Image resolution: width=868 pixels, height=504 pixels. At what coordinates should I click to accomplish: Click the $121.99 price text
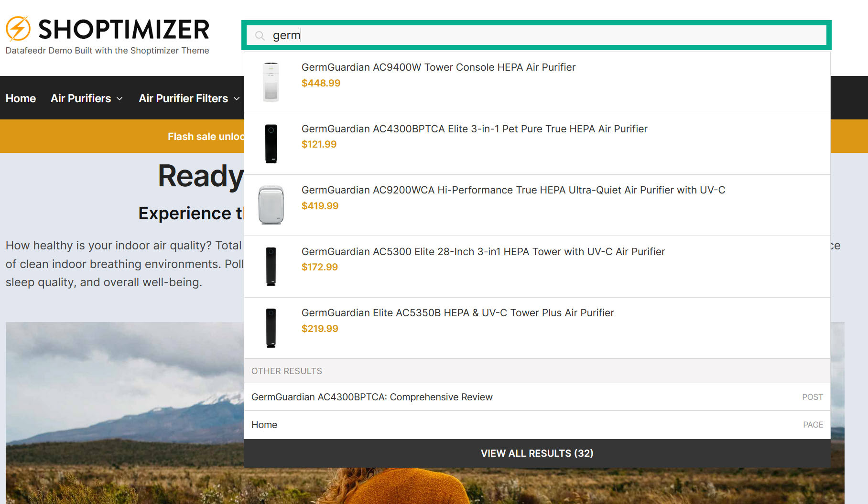[319, 144]
